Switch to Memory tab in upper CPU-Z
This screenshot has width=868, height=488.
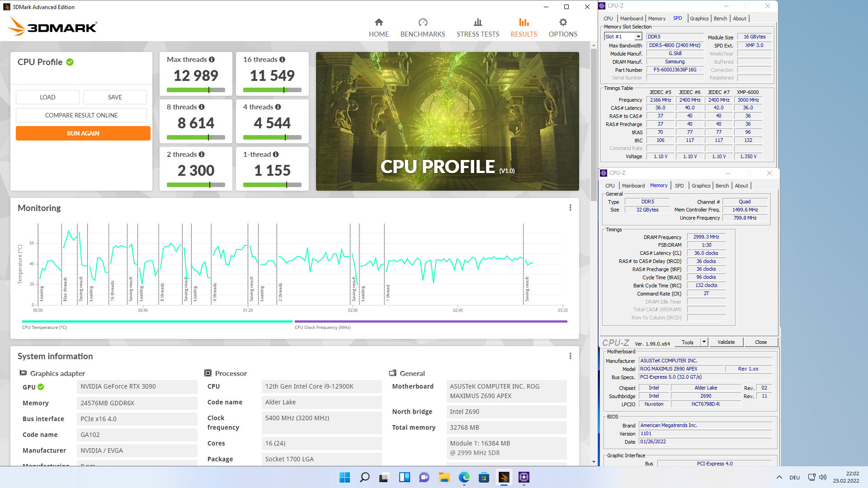656,19
